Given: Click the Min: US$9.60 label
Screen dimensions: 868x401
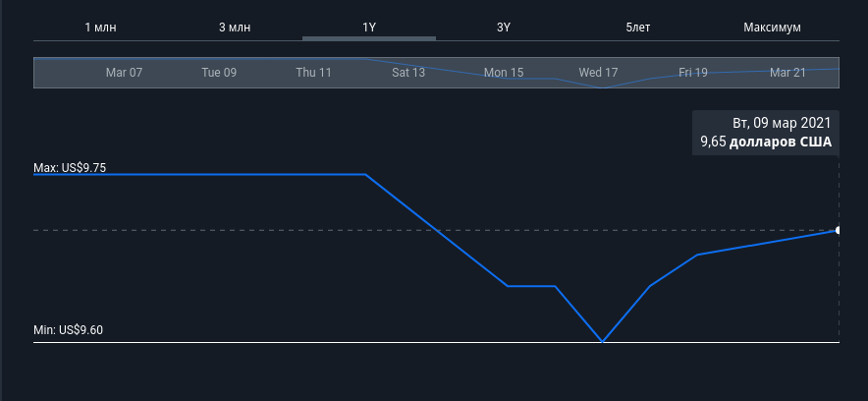Looking at the screenshot, I should click(68, 330).
